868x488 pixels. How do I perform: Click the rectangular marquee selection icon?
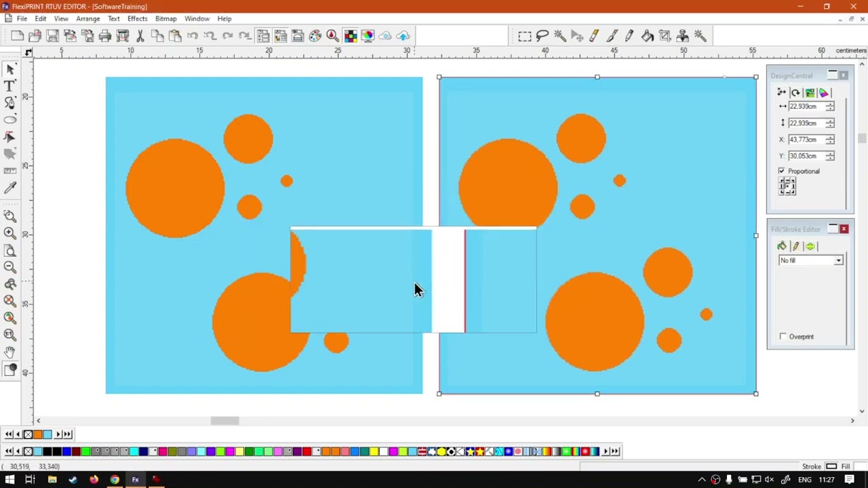(525, 36)
